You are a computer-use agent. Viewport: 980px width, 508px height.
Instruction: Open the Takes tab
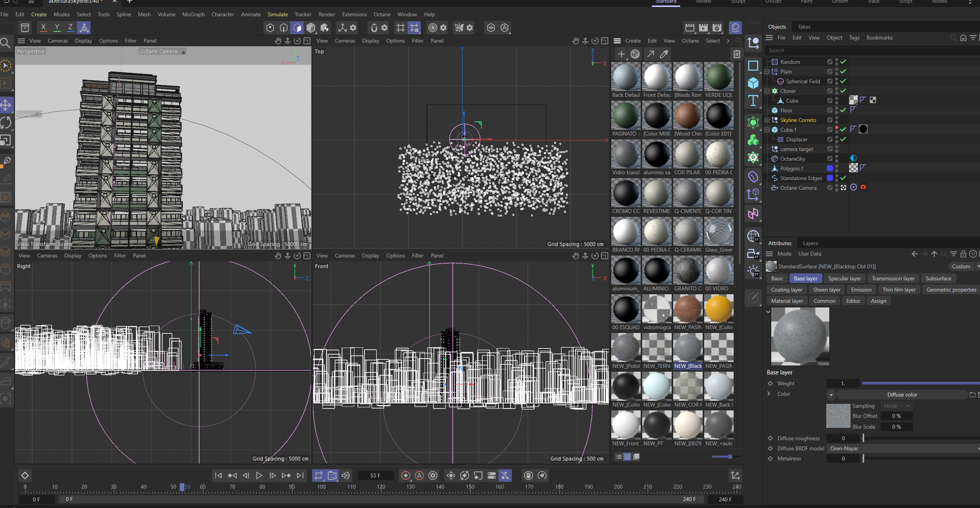click(804, 27)
